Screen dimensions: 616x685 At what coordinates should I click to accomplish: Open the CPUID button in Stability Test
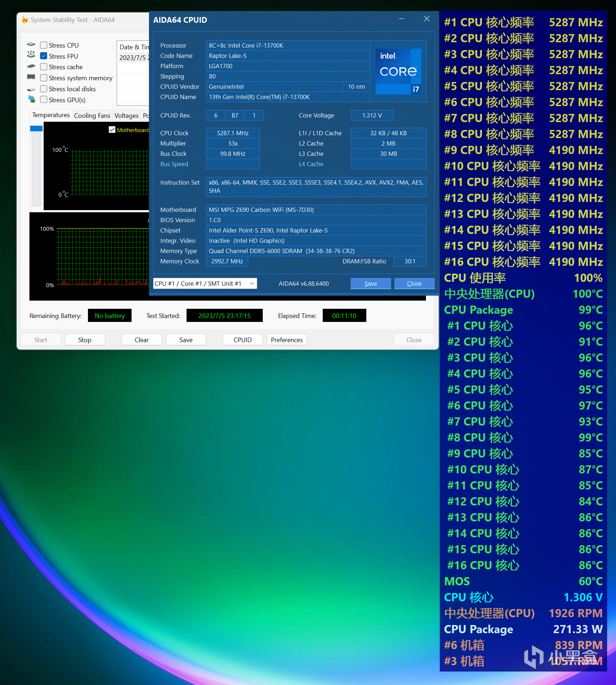tap(243, 340)
